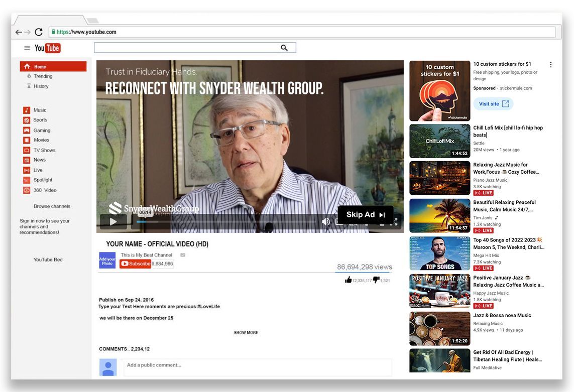Click the red Subscribe button

(135, 264)
